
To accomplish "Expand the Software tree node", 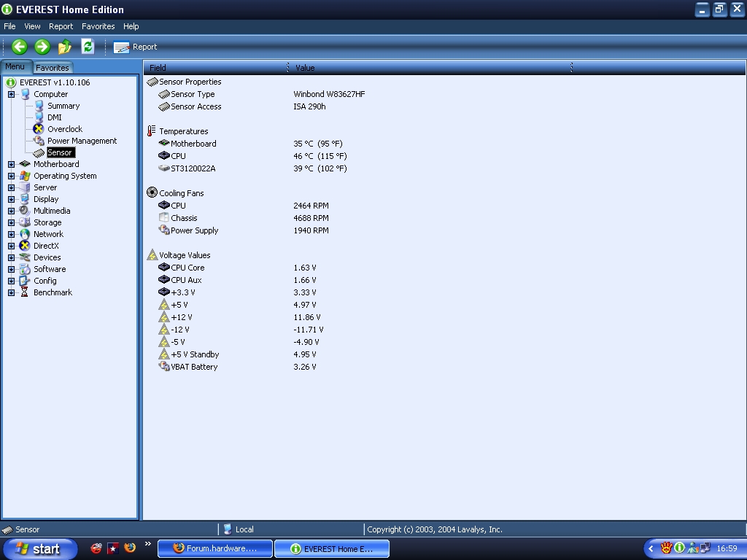I will coord(11,269).
